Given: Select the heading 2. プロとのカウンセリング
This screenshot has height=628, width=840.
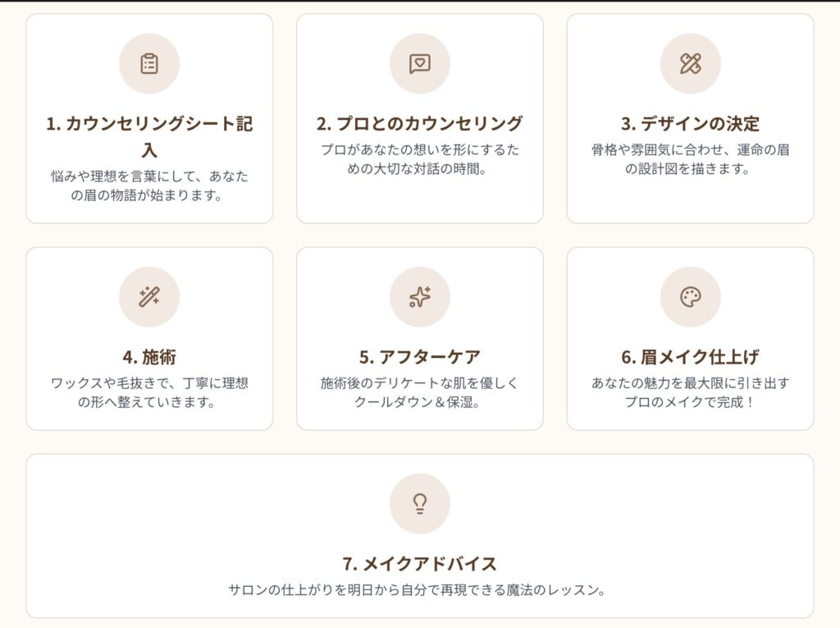Looking at the screenshot, I should pos(419,123).
